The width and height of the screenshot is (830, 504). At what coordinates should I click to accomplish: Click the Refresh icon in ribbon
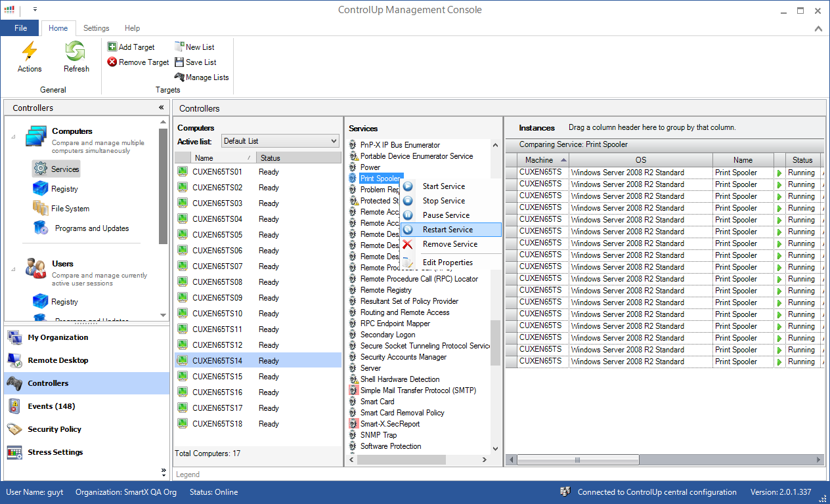(x=76, y=52)
